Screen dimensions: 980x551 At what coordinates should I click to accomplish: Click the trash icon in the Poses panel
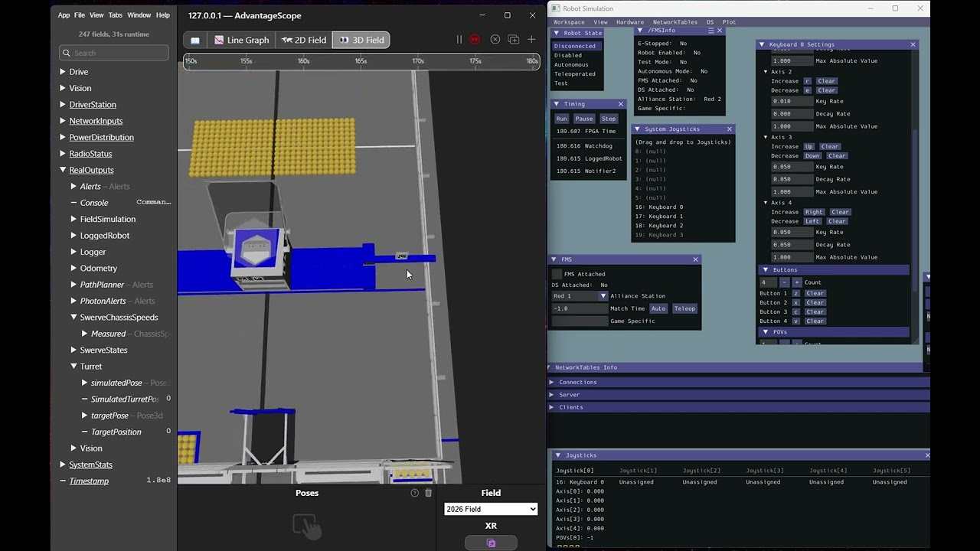click(428, 493)
